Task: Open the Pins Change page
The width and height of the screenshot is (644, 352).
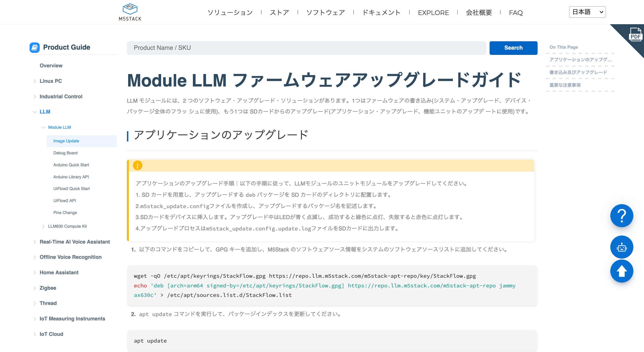Action: coord(65,213)
